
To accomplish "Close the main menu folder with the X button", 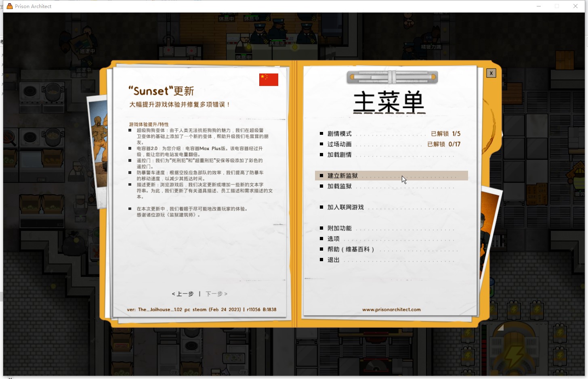I will point(491,73).
